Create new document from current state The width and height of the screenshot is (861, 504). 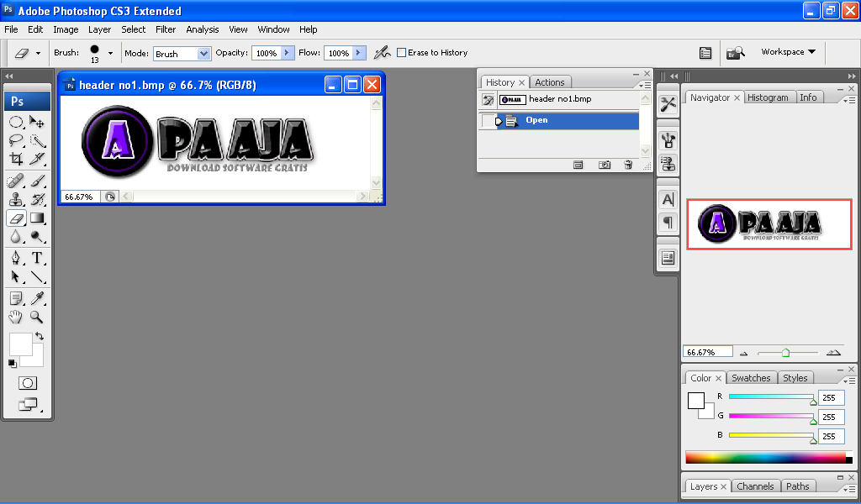[578, 165]
